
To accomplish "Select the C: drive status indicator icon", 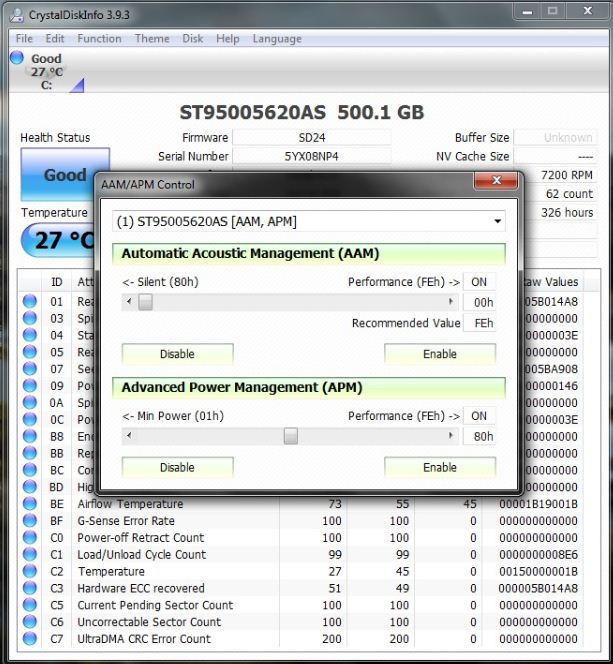I will 17,58.
